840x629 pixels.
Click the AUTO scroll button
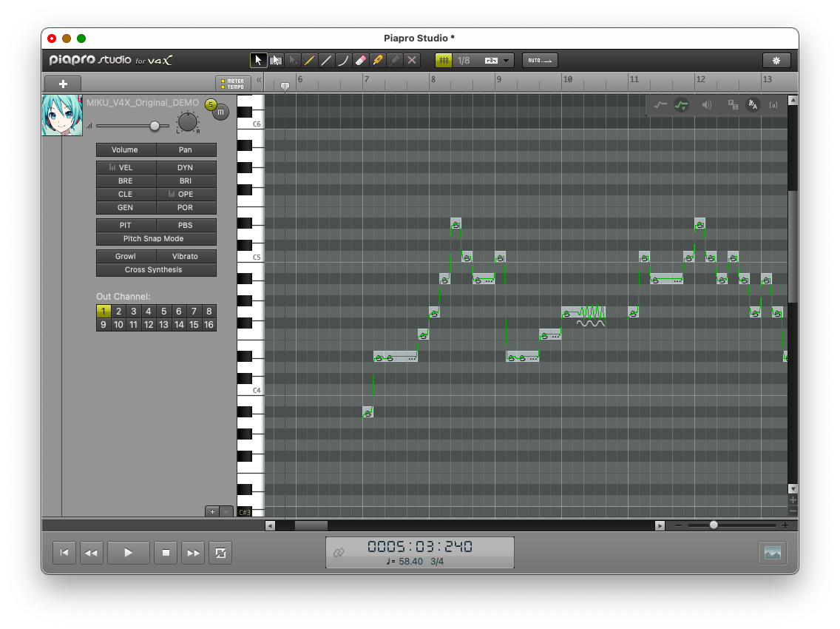(x=540, y=61)
